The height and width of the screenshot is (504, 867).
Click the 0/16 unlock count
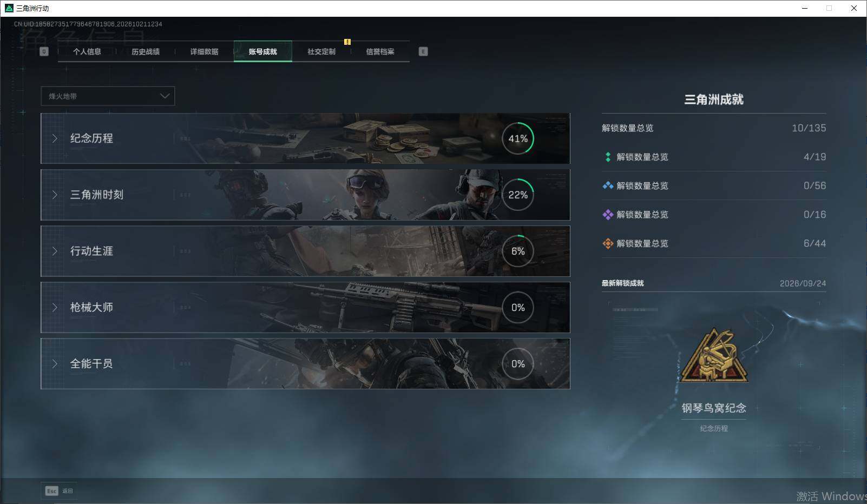tap(815, 215)
